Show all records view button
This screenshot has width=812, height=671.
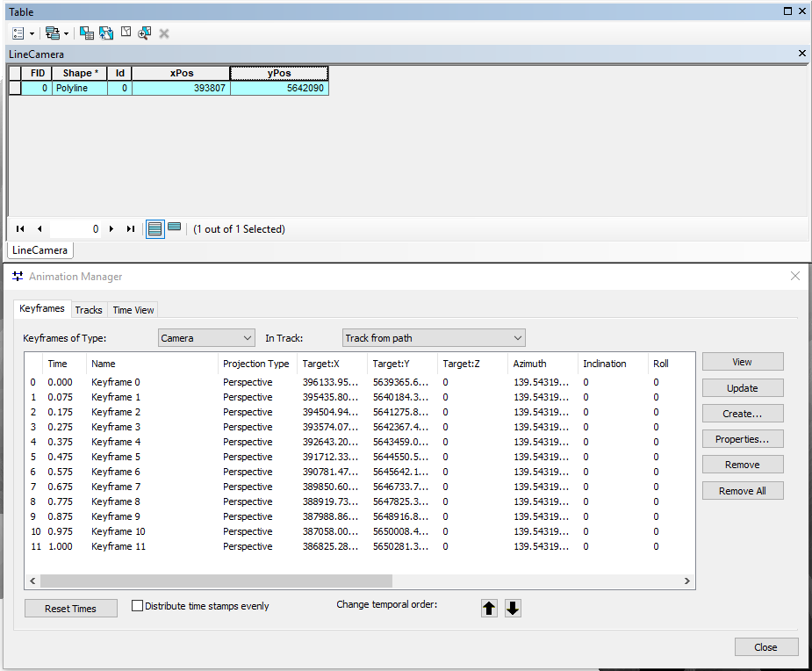pos(154,229)
